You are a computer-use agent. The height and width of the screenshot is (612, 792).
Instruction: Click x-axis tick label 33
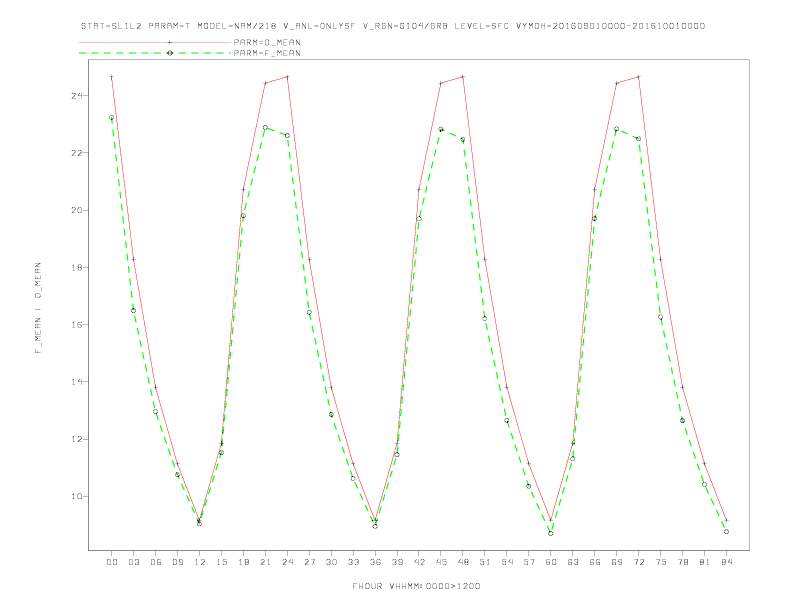click(x=353, y=562)
